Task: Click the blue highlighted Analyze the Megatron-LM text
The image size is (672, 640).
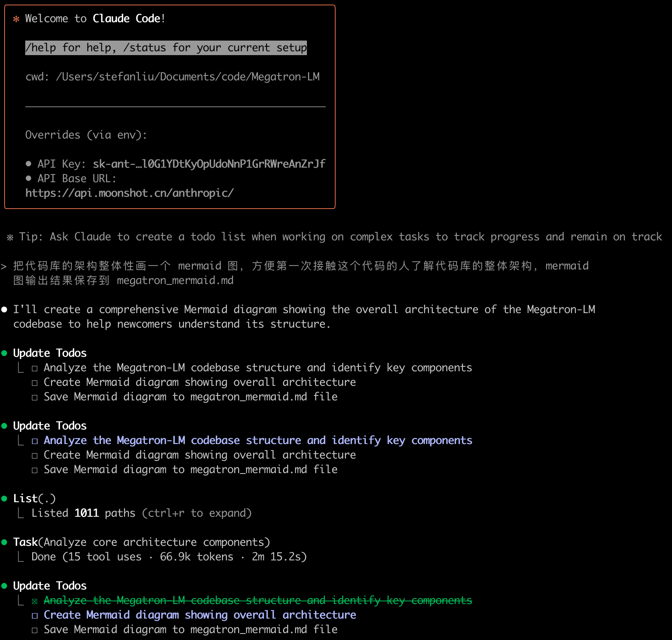Action: (x=258, y=440)
